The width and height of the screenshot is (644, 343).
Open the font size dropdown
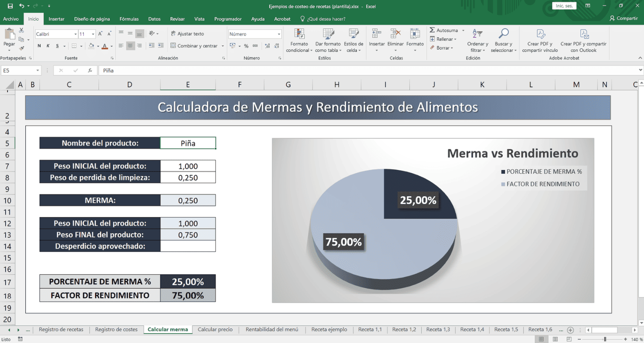click(93, 34)
